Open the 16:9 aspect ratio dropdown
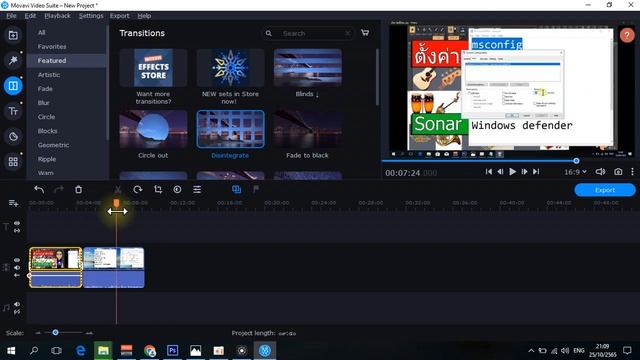This screenshot has height=360, width=640. 575,172
